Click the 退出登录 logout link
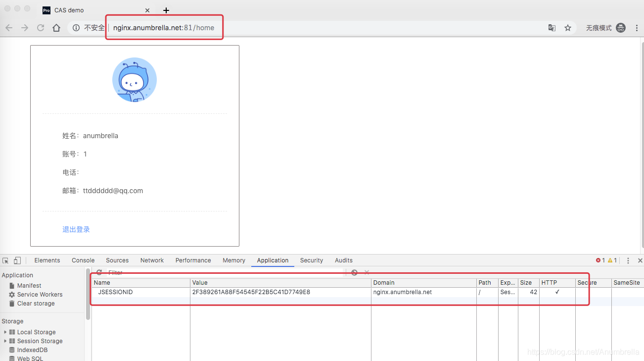 point(76,229)
